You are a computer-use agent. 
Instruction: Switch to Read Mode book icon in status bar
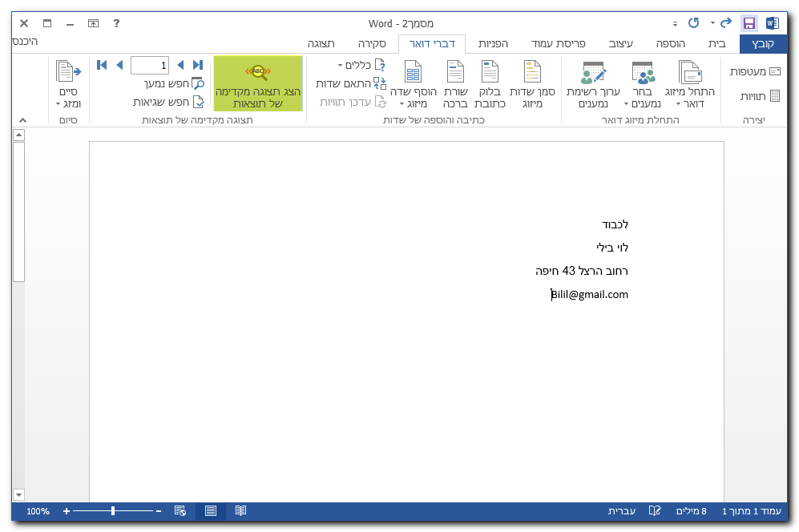(240, 510)
